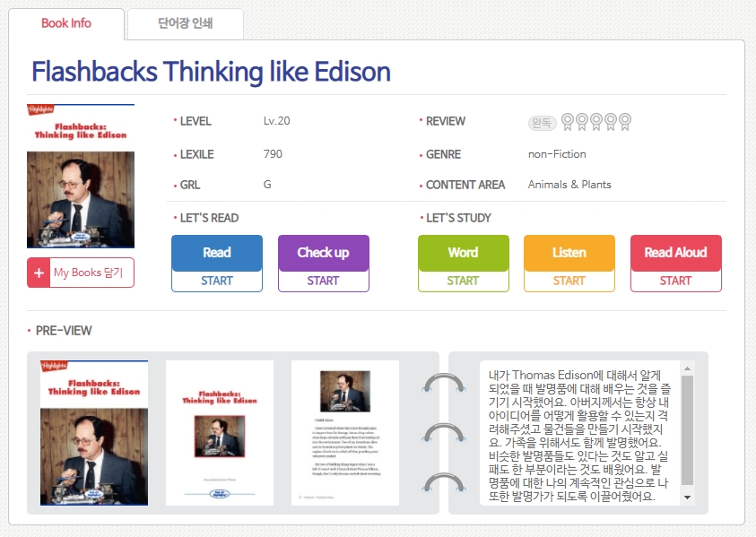The width and height of the screenshot is (756, 537).
Task: Click the LET'S READ heading
Action: pos(209,218)
